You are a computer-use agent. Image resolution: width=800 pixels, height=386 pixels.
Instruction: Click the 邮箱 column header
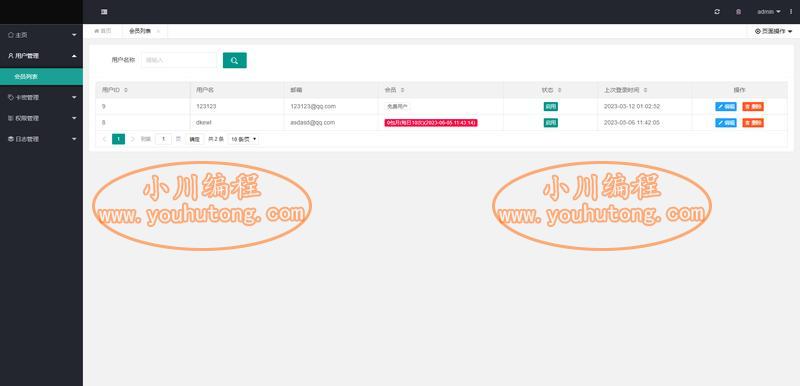pyautogui.click(x=296, y=90)
